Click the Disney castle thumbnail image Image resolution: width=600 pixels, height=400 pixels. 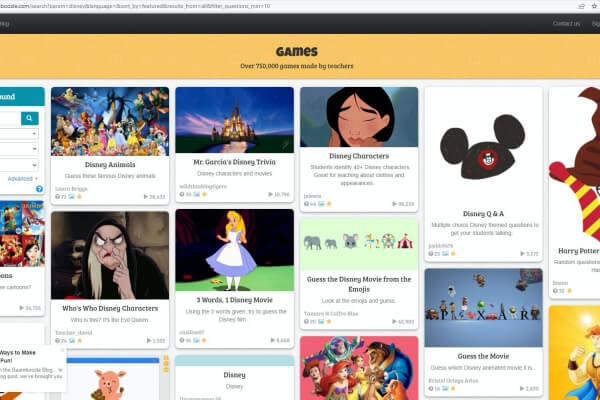[235, 120]
